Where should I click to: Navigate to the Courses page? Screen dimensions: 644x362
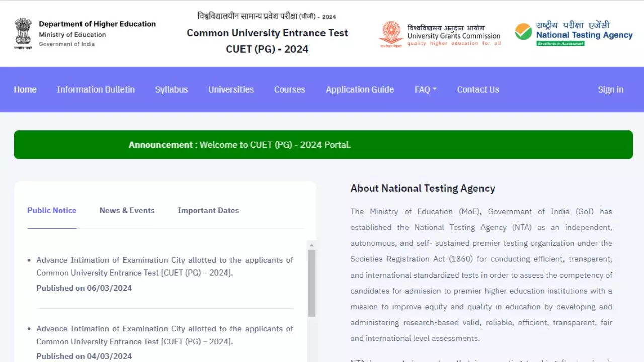point(289,89)
